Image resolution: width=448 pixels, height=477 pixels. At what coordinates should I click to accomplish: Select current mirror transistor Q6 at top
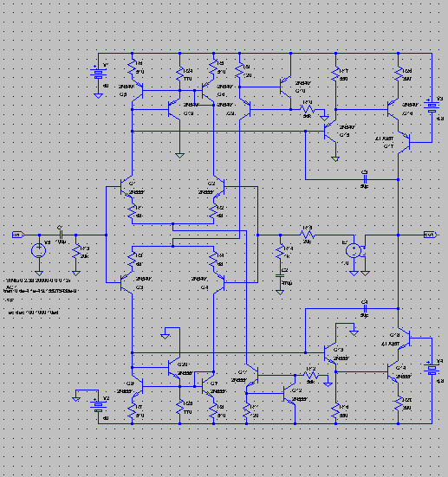pos(208,90)
